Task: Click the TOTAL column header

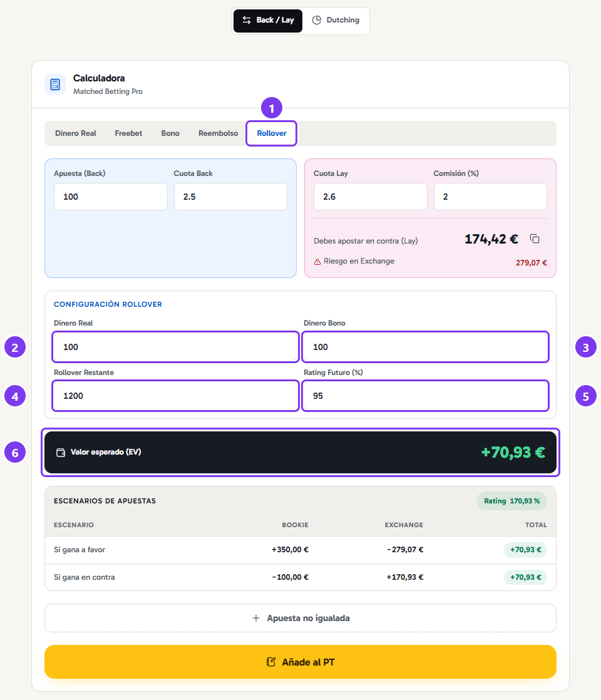Action: (x=536, y=525)
